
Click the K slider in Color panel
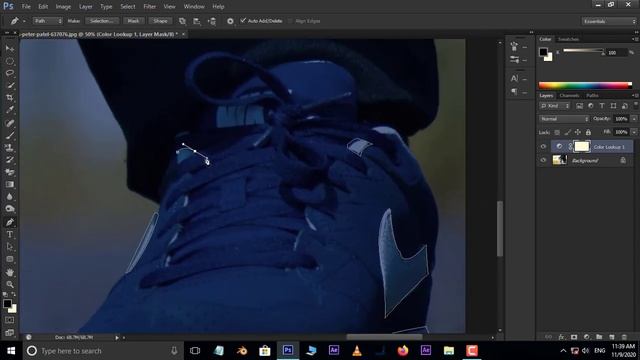coord(583,51)
